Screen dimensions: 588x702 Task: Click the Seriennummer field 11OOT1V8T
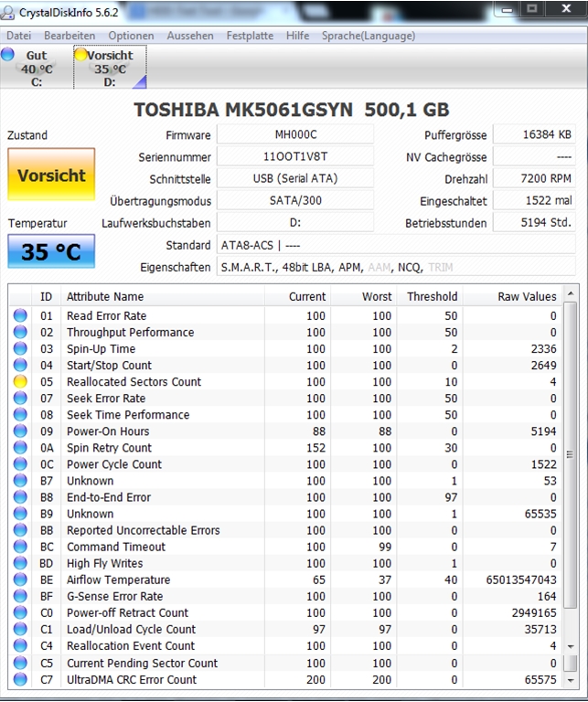pos(295,156)
